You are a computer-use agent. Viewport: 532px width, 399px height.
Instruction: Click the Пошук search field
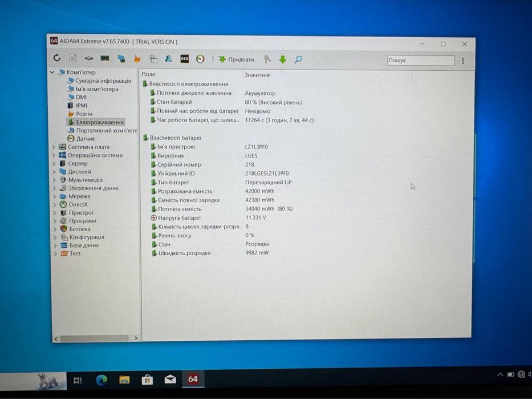coord(421,61)
